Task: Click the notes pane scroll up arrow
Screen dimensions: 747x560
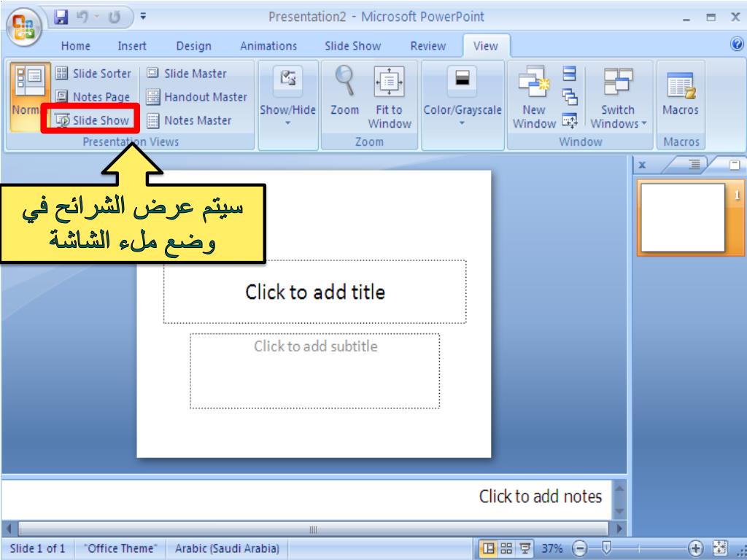Action: click(619, 488)
